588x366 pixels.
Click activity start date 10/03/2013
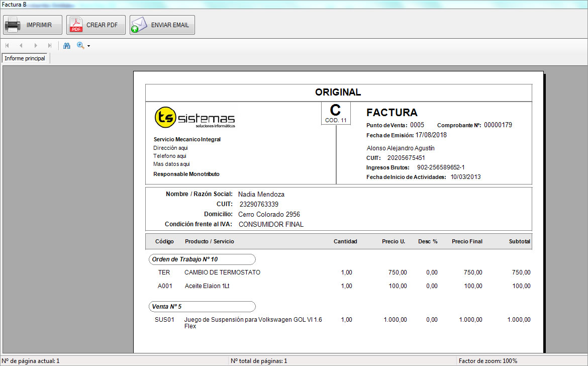[x=465, y=177]
